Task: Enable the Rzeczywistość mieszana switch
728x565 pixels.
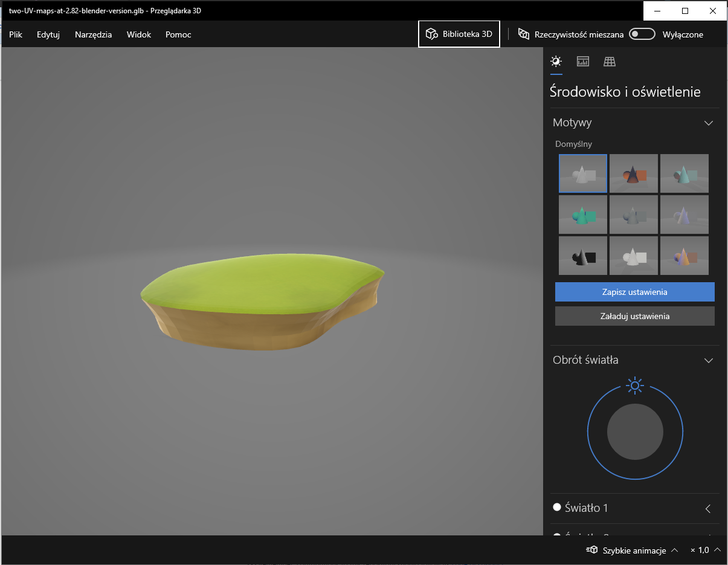Action: tap(642, 34)
